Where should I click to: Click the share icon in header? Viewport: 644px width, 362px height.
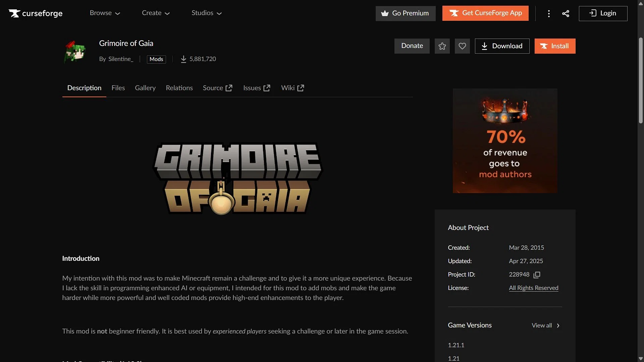pyautogui.click(x=566, y=13)
